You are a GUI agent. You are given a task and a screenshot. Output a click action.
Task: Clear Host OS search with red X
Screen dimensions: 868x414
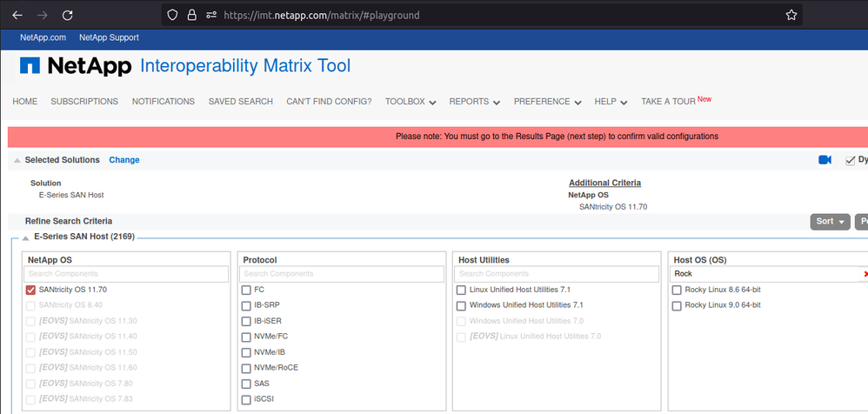[865, 274]
